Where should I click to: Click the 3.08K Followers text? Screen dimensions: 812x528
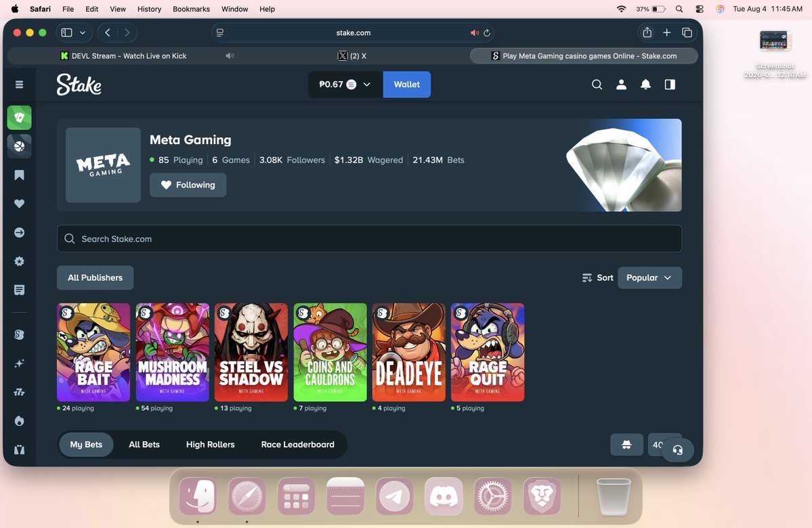(x=292, y=160)
